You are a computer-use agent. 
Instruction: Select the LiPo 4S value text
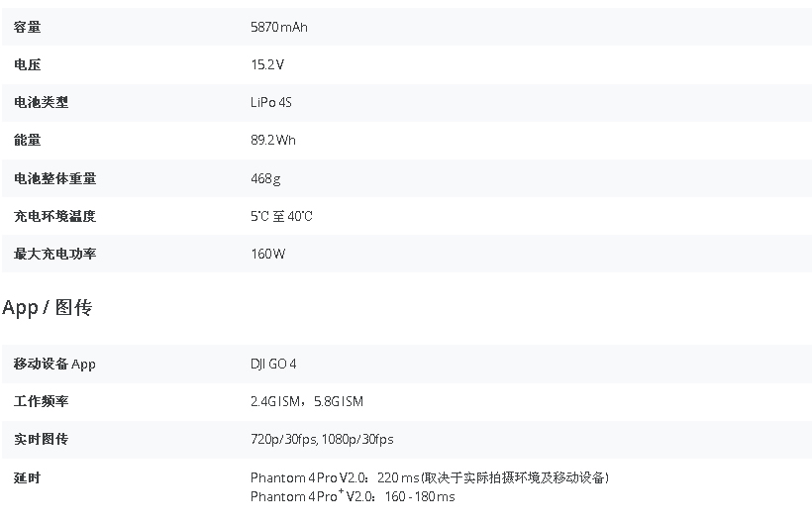(x=271, y=102)
